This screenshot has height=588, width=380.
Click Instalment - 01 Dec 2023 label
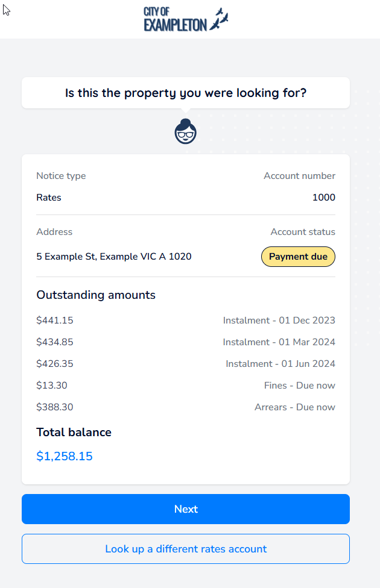point(279,321)
